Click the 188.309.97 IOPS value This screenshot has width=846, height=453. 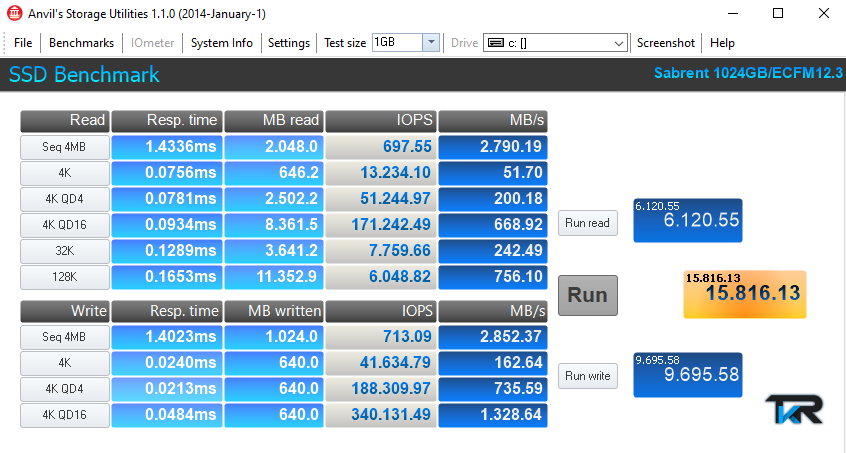coord(380,389)
